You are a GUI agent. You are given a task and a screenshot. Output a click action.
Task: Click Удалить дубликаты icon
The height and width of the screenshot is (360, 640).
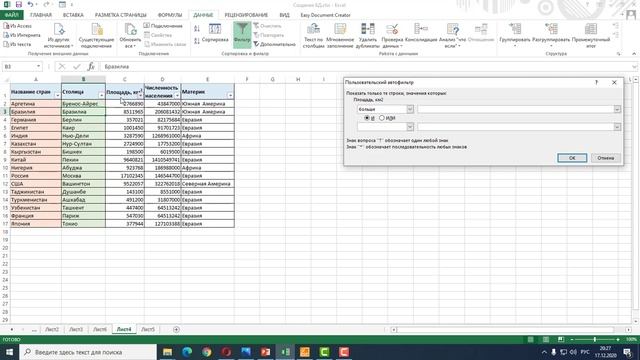tap(368, 36)
